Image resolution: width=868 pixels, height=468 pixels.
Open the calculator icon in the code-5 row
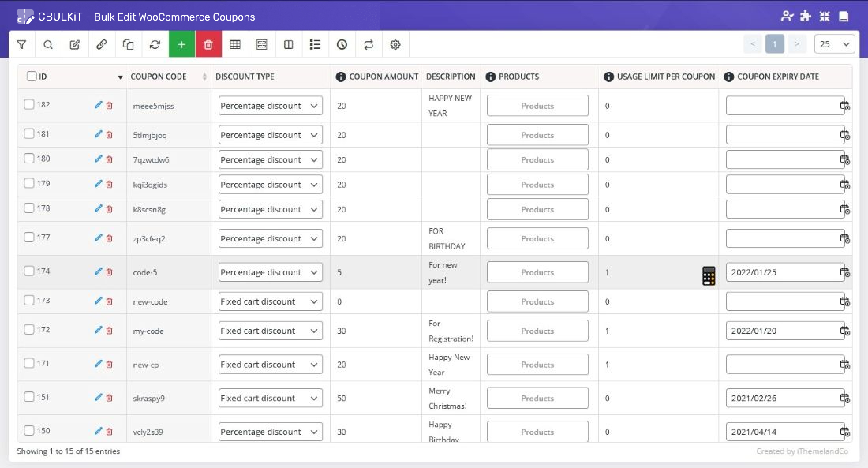[x=709, y=275]
